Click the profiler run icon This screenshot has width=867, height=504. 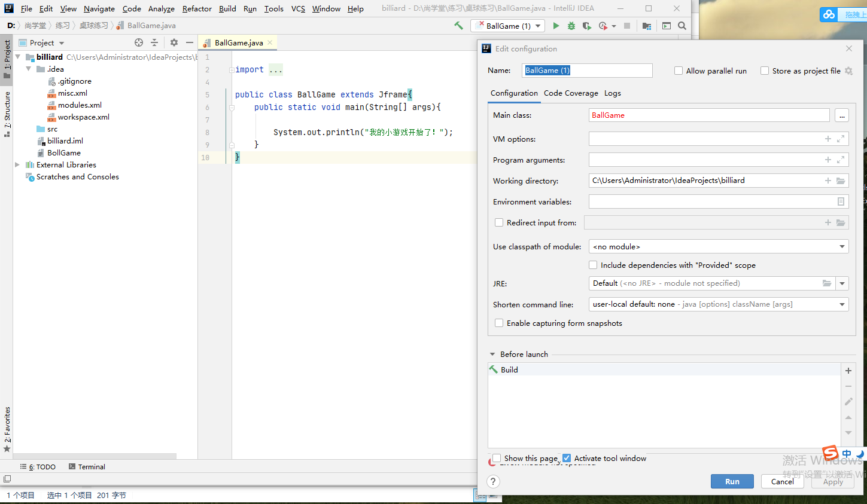tap(603, 26)
